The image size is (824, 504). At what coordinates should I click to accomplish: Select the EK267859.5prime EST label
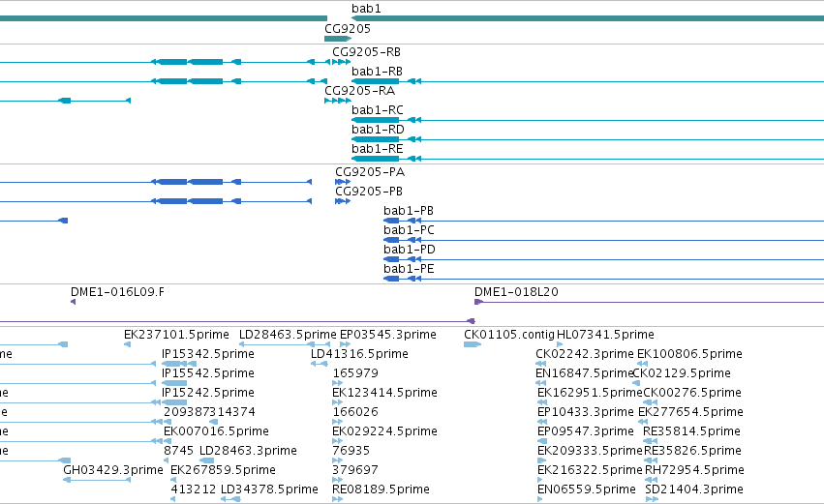pyautogui.click(x=223, y=471)
